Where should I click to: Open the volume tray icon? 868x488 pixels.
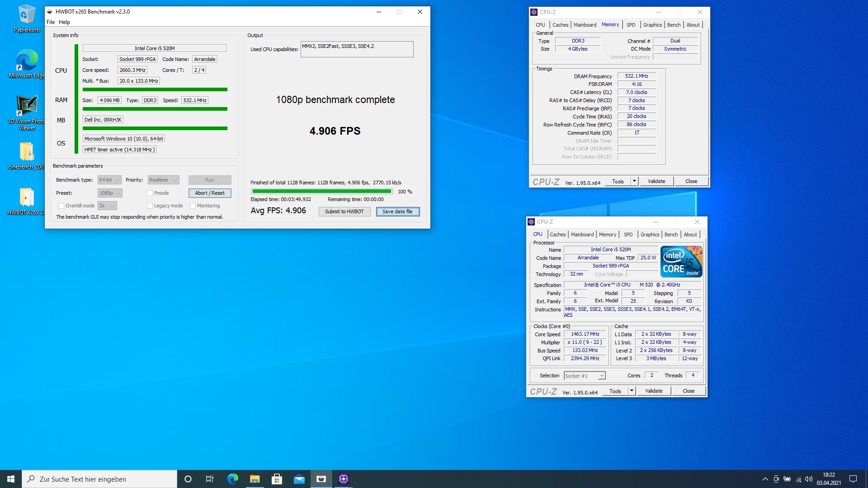click(x=809, y=479)
